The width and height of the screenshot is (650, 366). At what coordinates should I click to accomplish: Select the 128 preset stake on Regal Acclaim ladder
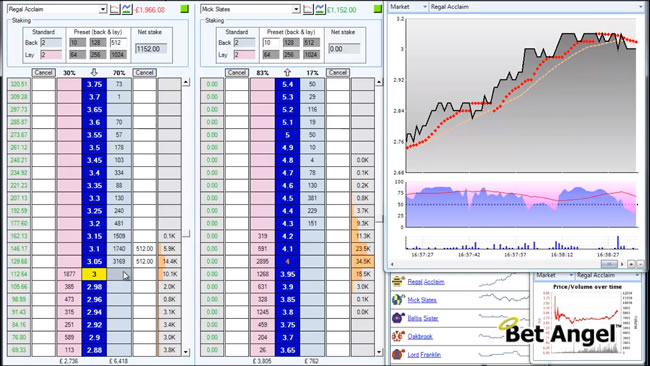98,42
